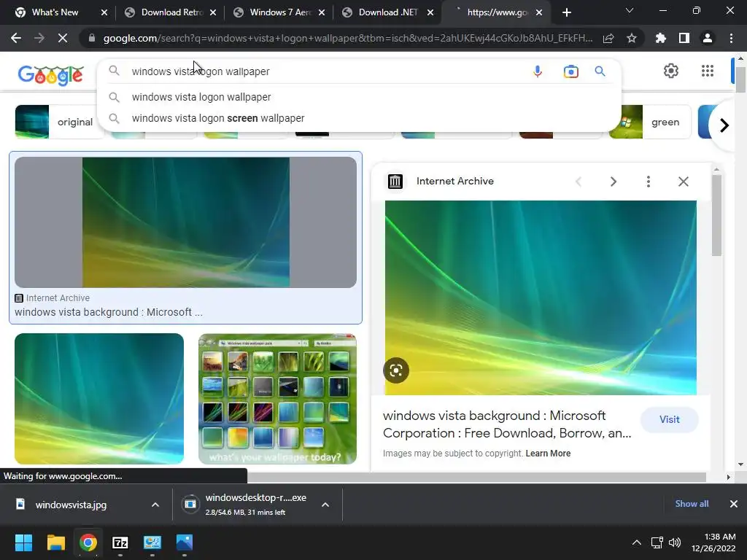The width and height of the screenshot is (747, 560).
Task: Click the Google holiday logo
Action: click(50, 75)
